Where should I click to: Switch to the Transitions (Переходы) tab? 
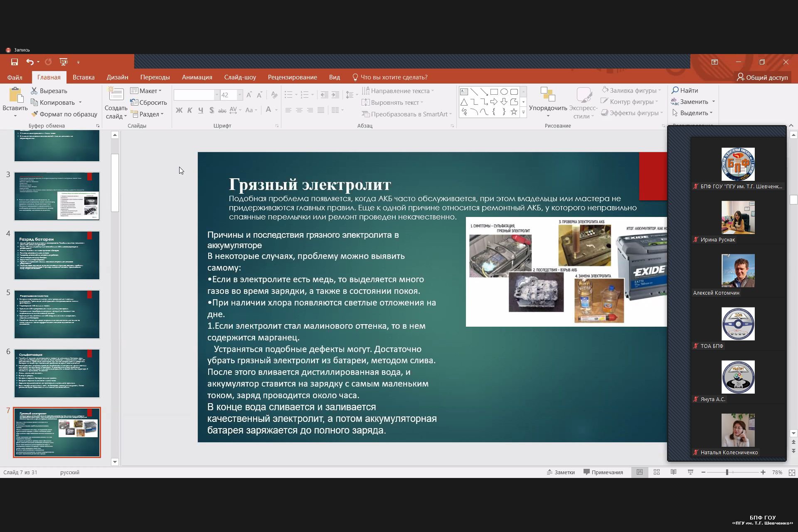(x=155, y=77)
